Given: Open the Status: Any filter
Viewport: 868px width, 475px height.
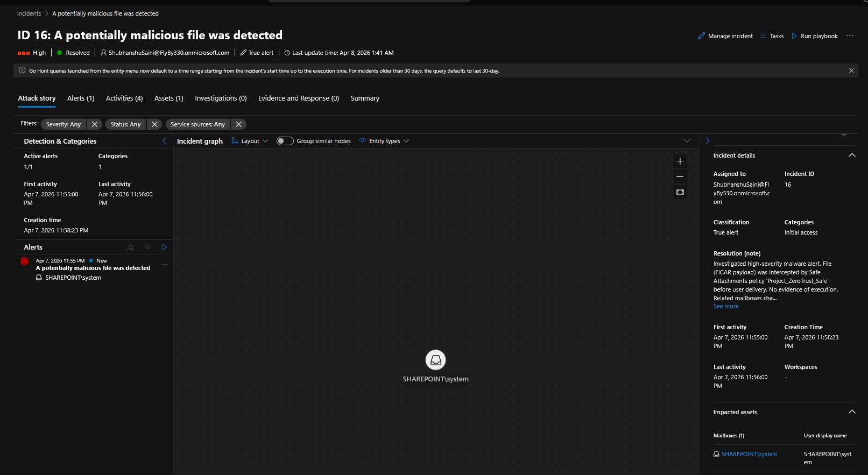Looking at the screenshot, I should pyautogui.click(x=126, y=124).
